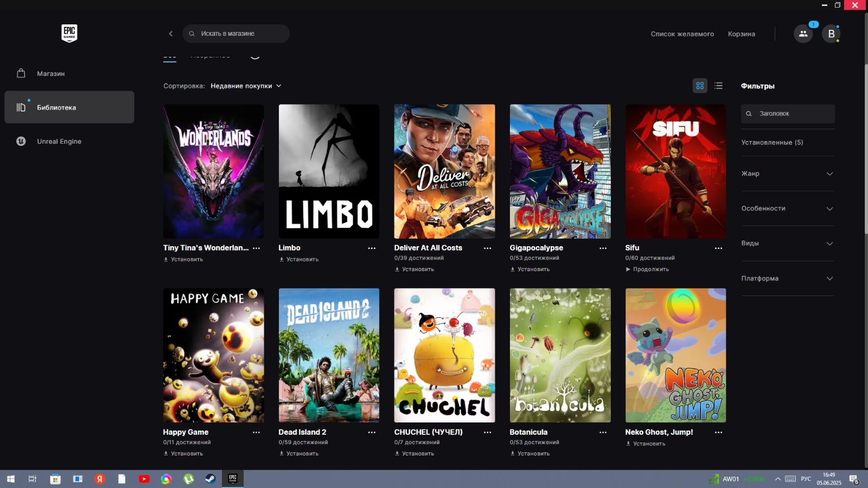
Task: Open more options for Tiny Tina's Wonderlands
Action: [x=256, y=248]
